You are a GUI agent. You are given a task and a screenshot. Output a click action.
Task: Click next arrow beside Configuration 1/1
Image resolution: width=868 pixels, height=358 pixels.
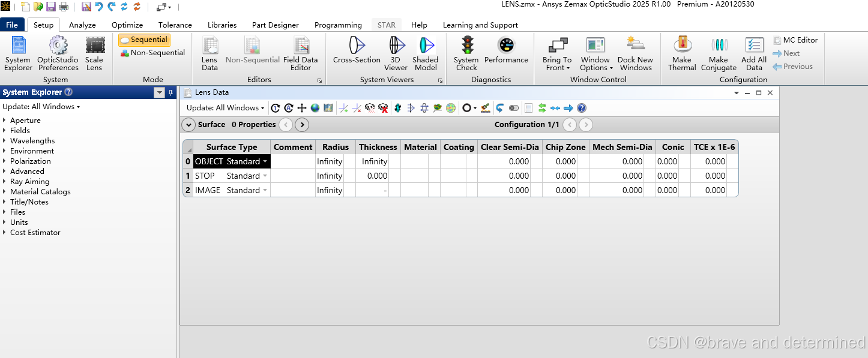[586, 125]
